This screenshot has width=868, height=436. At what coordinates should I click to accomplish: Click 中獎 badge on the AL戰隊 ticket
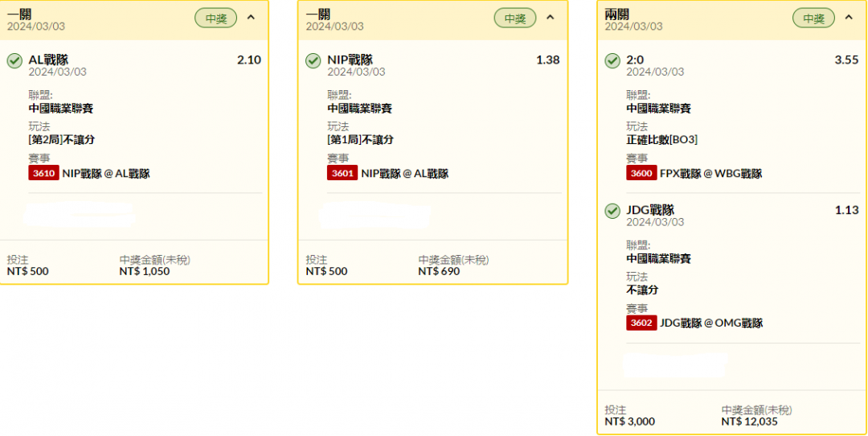point(216,19)
